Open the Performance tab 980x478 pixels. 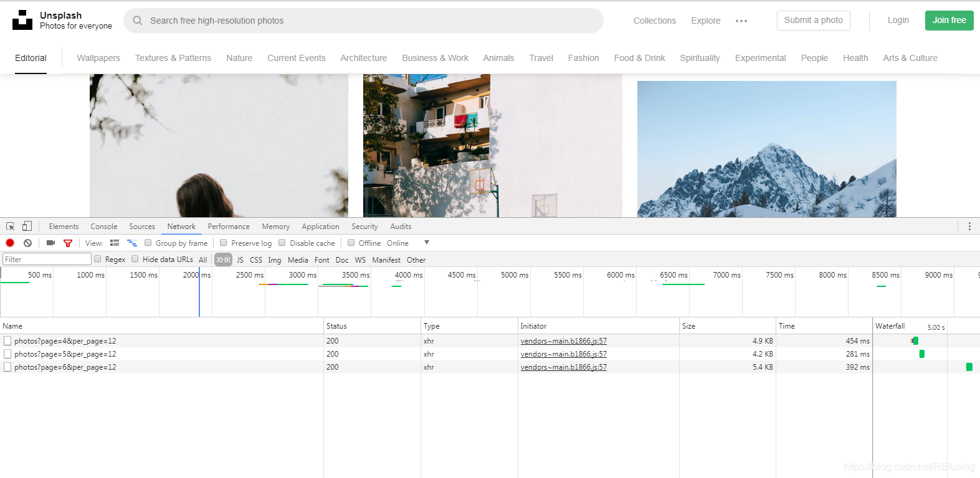point(229,227)
